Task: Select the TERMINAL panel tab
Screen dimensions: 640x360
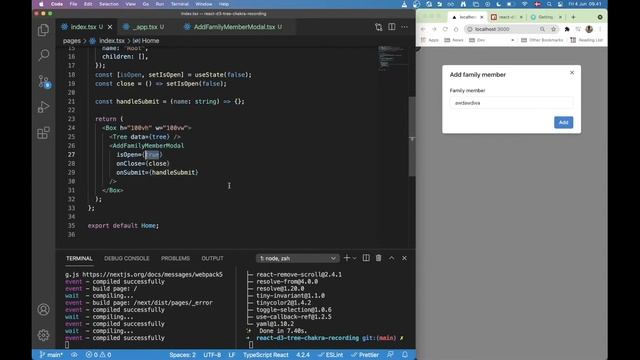Action: click(x=79, y=258)
